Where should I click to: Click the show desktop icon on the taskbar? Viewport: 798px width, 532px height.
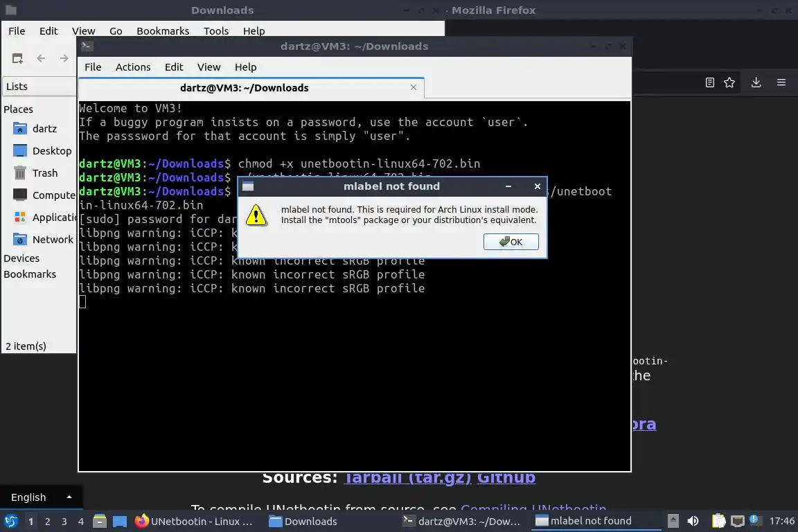point(120,522)
